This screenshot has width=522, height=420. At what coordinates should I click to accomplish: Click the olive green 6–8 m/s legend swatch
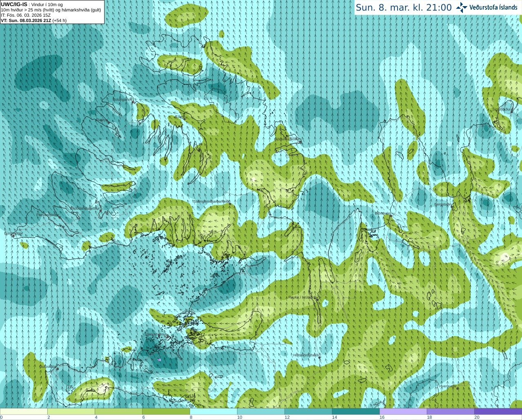coord(166,411)
